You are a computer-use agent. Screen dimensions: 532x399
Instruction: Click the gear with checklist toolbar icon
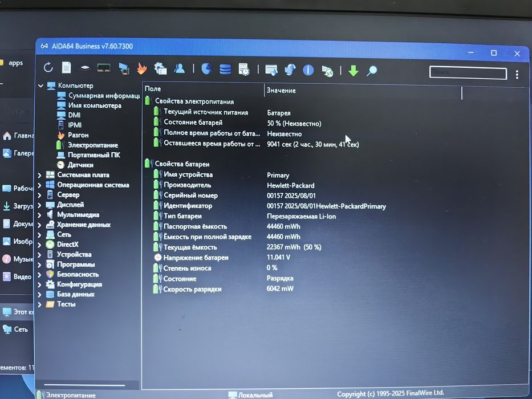(160, 68)
